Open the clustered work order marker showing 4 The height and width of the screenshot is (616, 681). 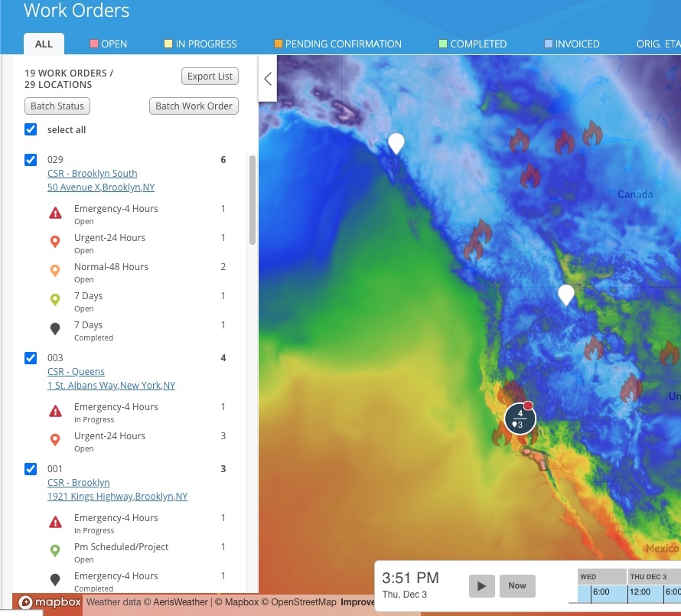click(520, 418)
